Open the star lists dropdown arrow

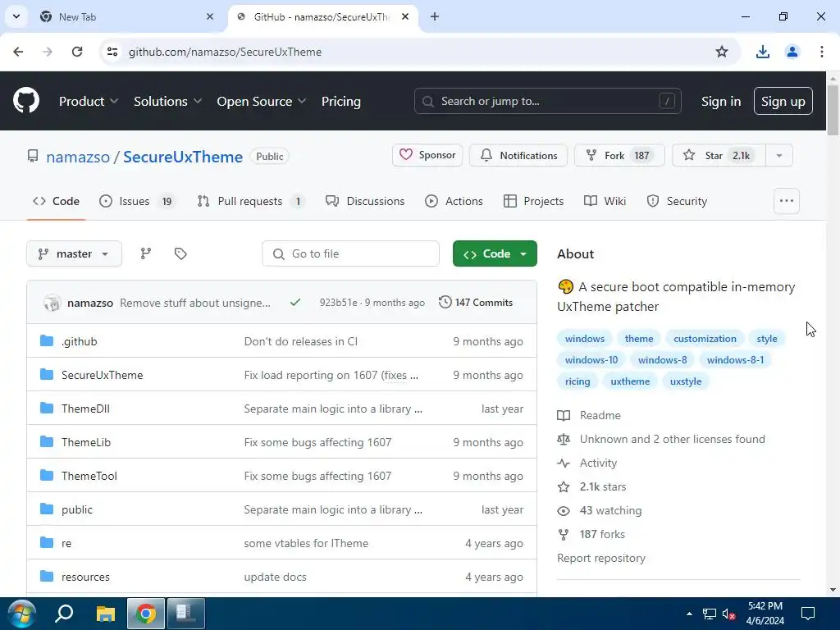click(779, 155)
